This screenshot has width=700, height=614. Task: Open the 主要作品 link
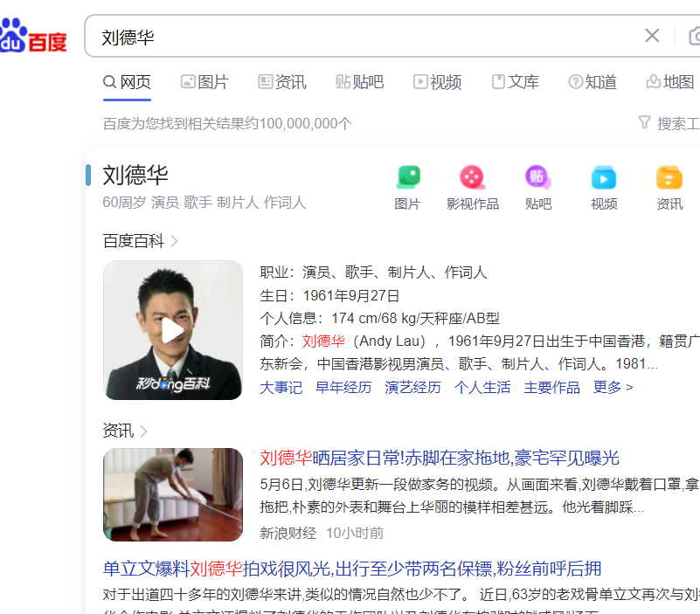[x=551, y=387]
